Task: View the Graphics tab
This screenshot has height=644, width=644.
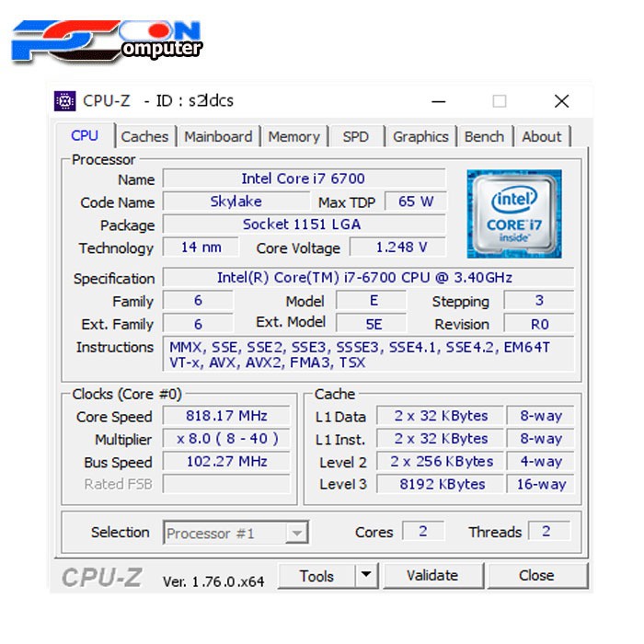Action: [x=420, y=136]
